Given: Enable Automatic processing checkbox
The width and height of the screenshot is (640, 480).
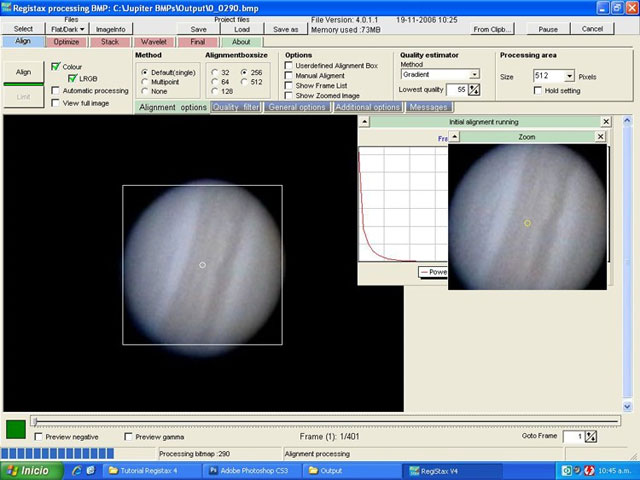Looking at the screenshot, I should click(x=55, y=90).
